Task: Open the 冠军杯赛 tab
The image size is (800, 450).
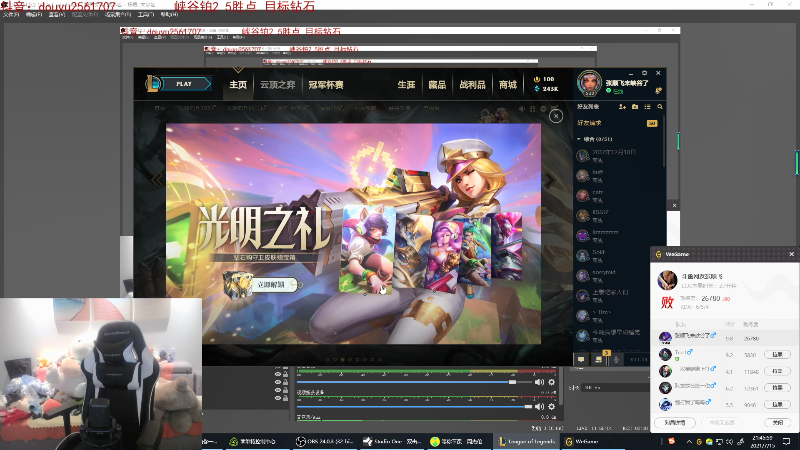Action: pyautogui.click(x=326, y=85)
